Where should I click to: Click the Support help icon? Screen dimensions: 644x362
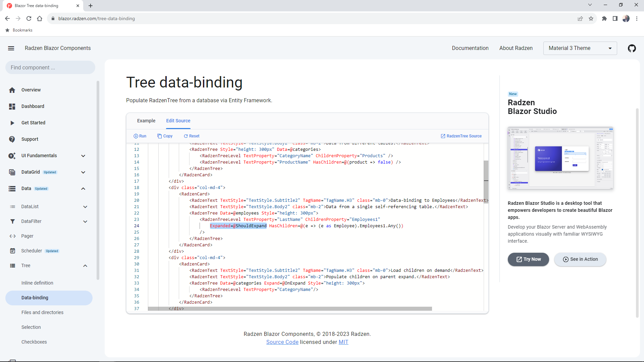point(12,139)
